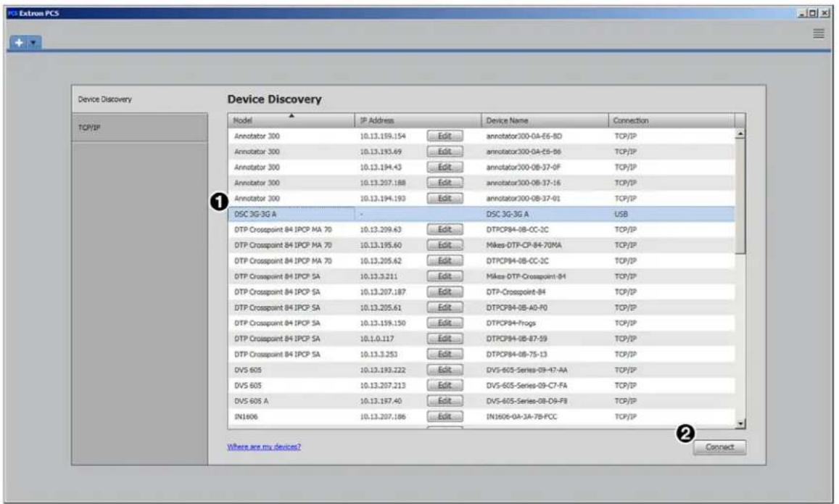
Task: Click Edit for IP 10.13.3.253
Action: click(445, 354)
